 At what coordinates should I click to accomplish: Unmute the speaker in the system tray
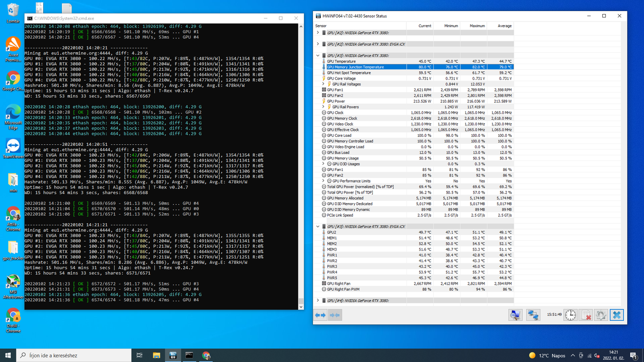596,356
